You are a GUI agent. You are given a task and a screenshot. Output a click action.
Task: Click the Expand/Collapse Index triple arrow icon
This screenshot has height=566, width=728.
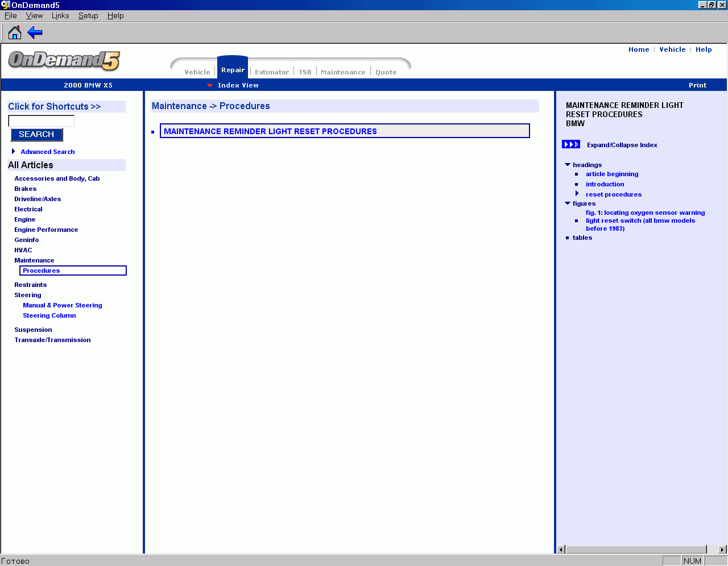pyautogui.click(x=571, y=144)
